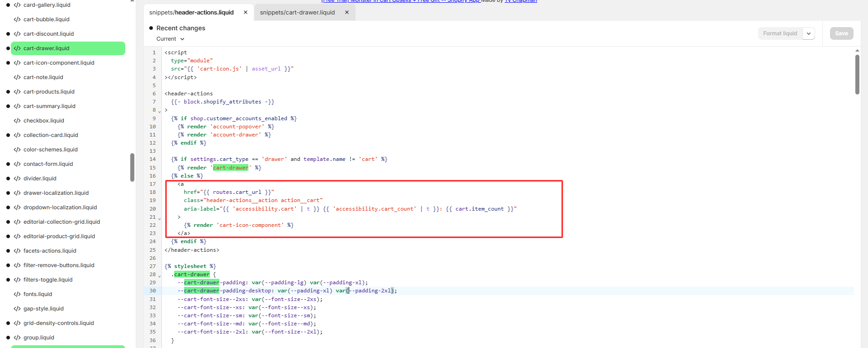Click the code editor vertical scrollbar
The width and height of the screenshot is (868, 348).
pos(857,75)
